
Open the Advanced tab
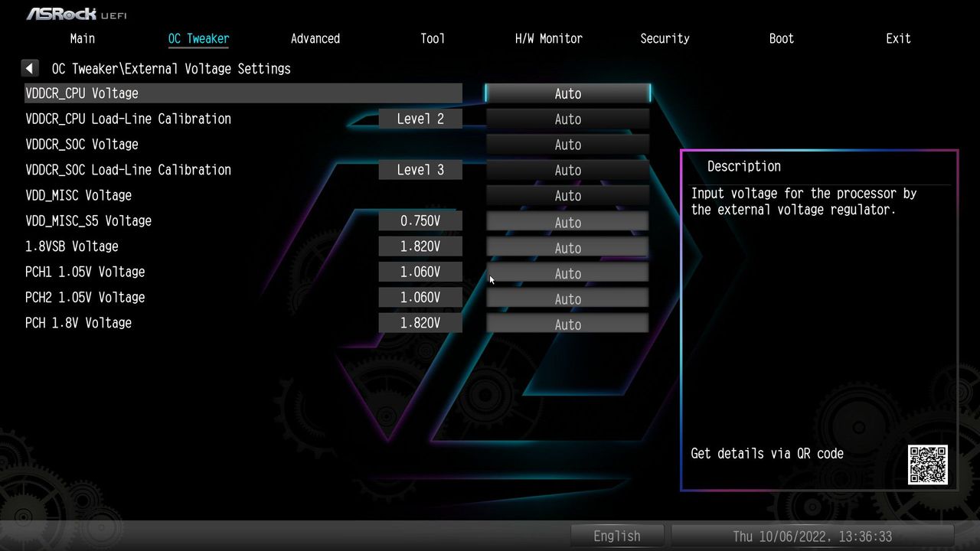click(x=315, y=38)
